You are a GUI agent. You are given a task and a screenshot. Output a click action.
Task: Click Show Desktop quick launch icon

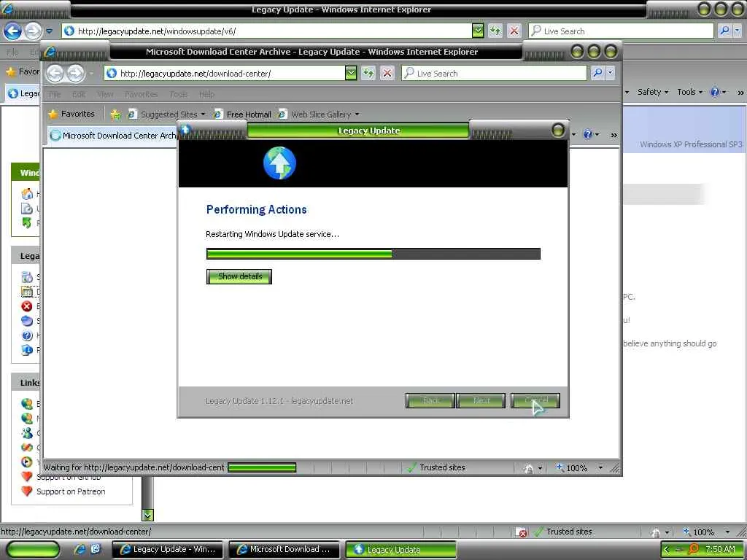click(96, 550)
